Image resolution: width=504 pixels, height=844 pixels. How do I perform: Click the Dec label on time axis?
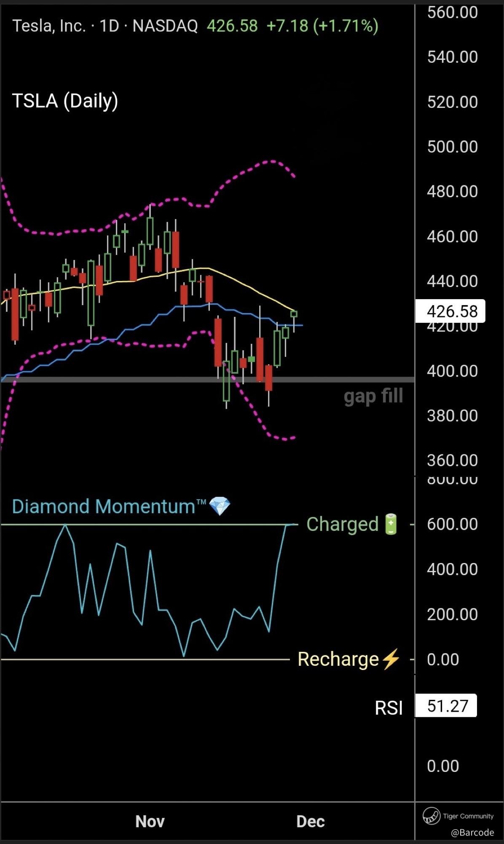pyautogui.click(x=311, y=821)
